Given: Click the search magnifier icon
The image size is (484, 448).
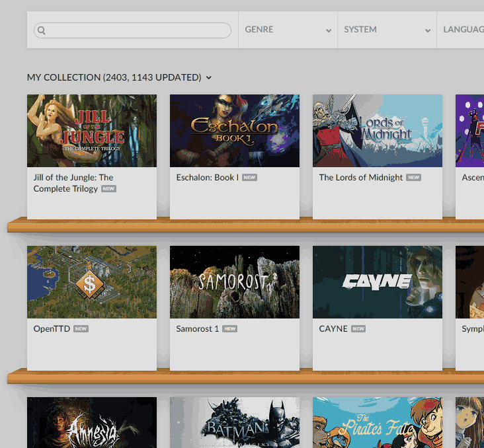Looking at the screenshot, I should point(42,30).
